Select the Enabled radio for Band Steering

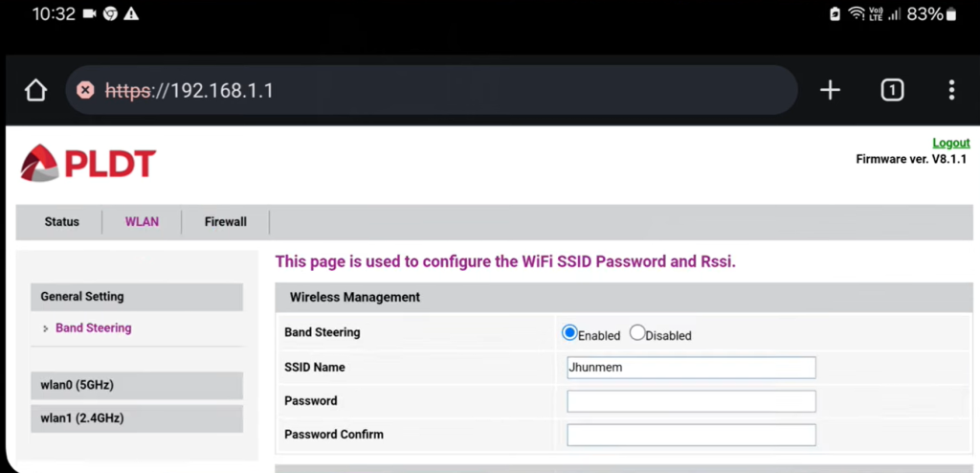coord(568,333)
